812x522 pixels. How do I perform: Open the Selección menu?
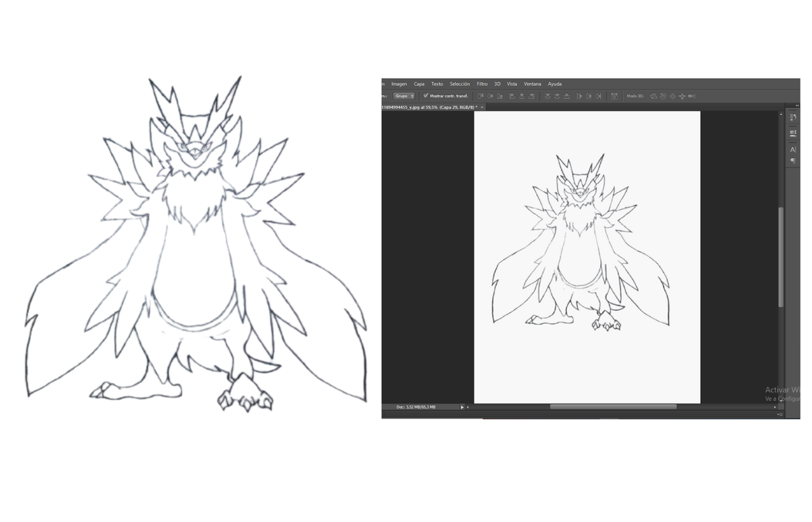[x=460, y=84]
